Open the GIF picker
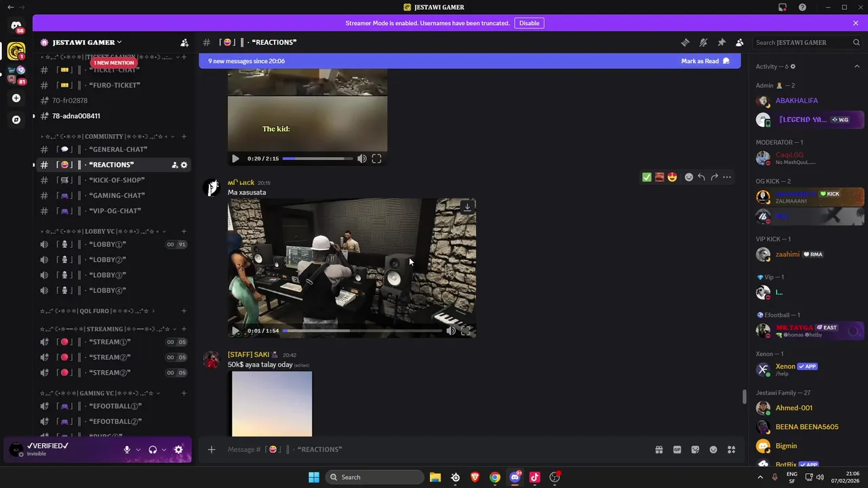This screenshot has height=488, width=868. coord(677,449)
